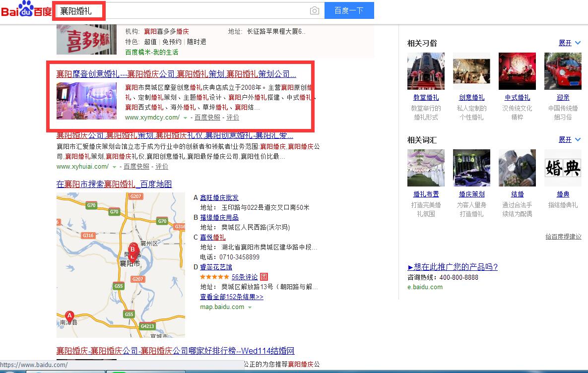Open 婚礼布置 text link

point(426,194)
